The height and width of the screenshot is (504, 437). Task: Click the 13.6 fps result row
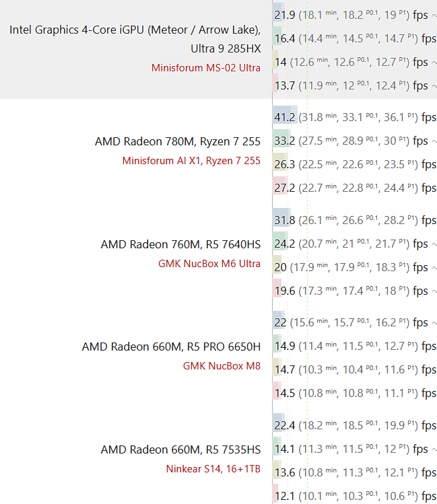pyautogui.click(x=355, y=472)
